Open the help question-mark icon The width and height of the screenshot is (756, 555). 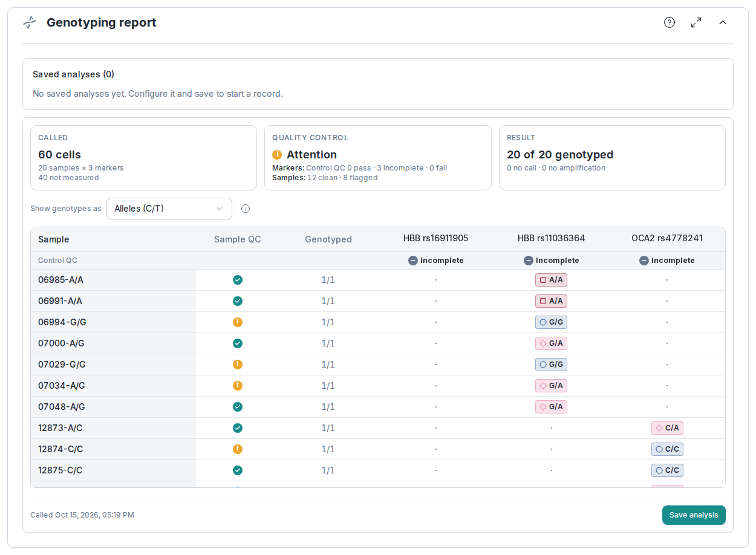[x=670, y=22]
